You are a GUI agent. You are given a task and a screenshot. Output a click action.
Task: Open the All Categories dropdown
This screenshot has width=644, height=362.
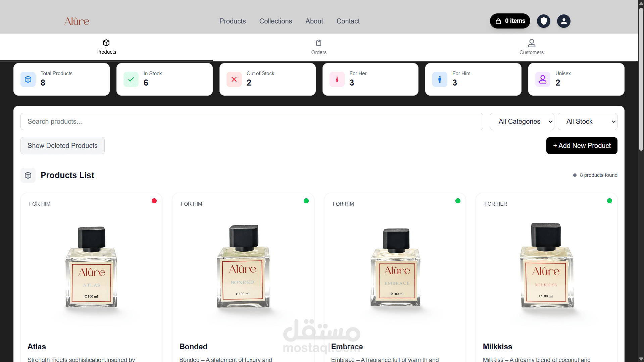click(522, 121)
